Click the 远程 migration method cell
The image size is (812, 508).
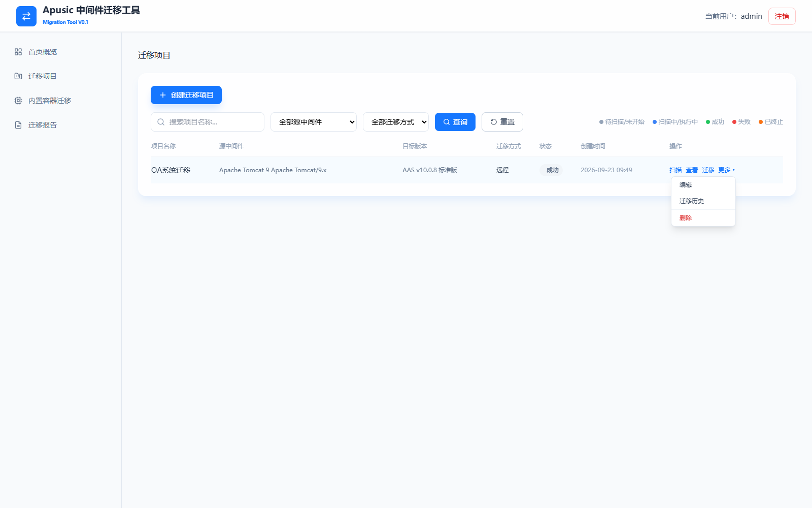coord(502,170)
